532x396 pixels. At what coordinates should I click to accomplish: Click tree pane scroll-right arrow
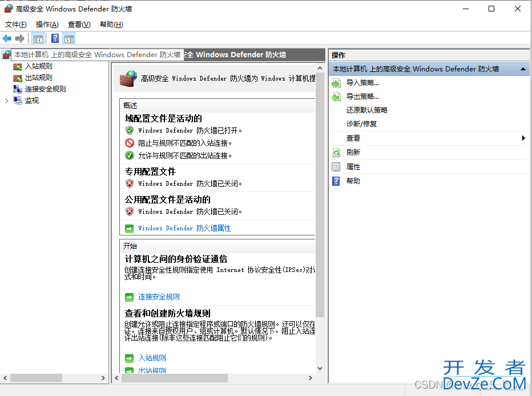point(103,378)
